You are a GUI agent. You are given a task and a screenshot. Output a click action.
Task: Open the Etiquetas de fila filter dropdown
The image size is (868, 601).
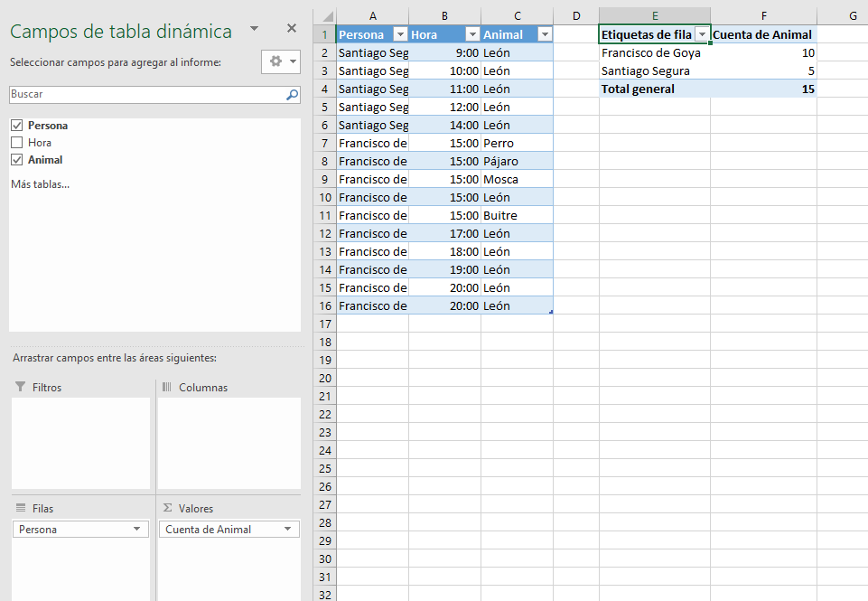[702, 35]
